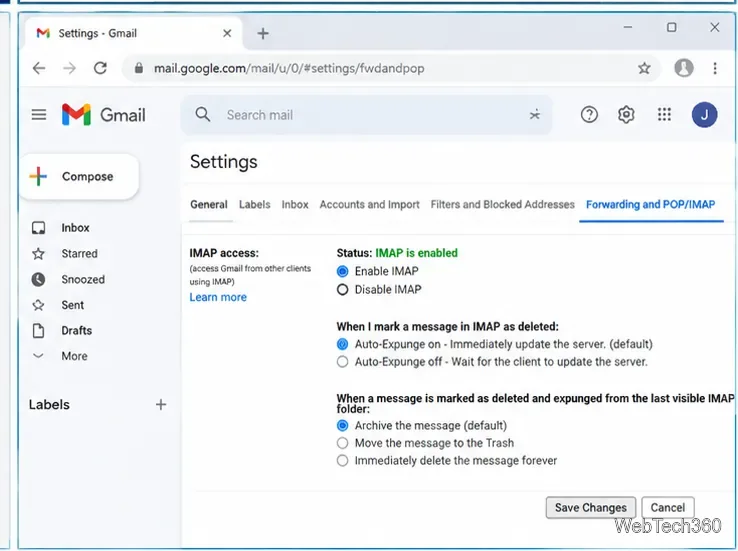This screenshot has width=738, height=551.
Task: Show search options in search bar
Action: coord(534,115)
